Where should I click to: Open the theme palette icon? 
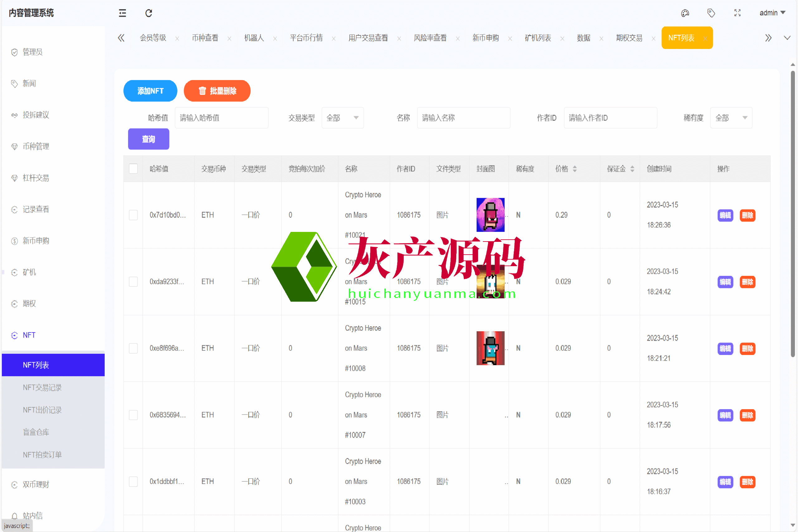[x=685, y=13]
